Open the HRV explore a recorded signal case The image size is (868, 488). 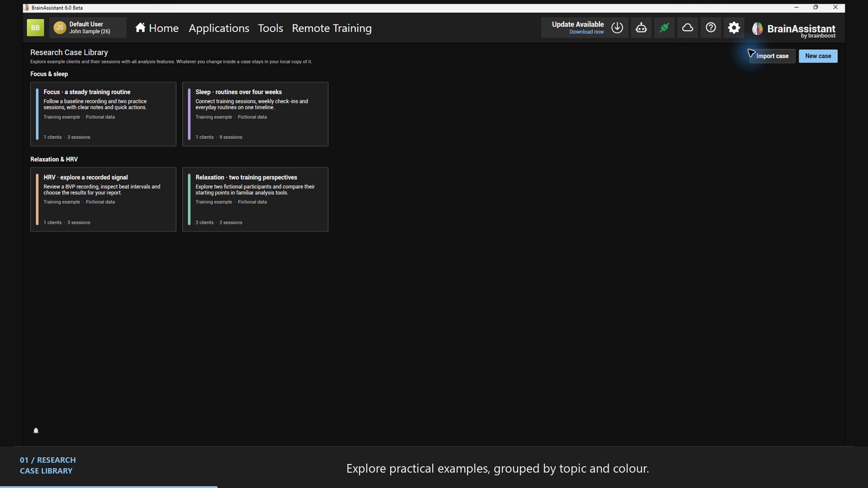click(x=103, y=199)
